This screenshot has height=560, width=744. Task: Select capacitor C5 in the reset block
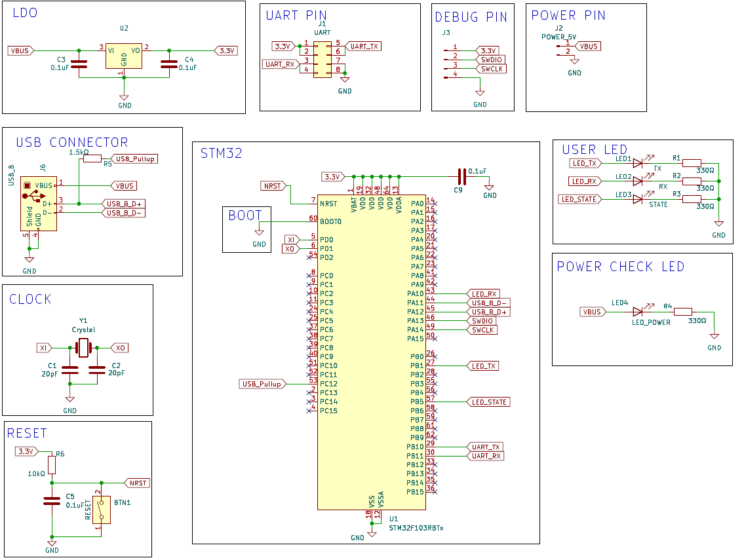52,501
